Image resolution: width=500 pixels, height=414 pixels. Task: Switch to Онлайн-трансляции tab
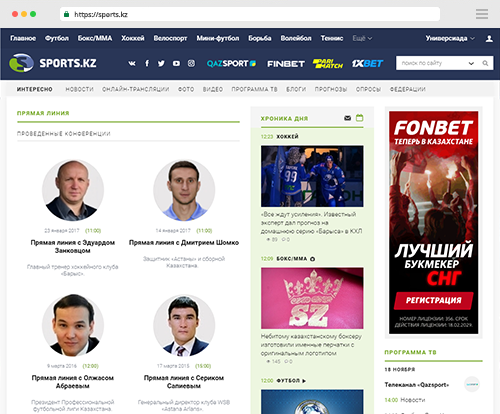tap(136, 89)
